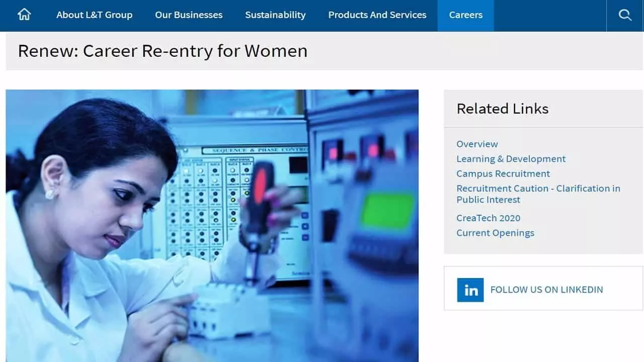This screenshot has width=644, height=362.
Task: Click the LinkedIn logo icon
Action: pos(470,290)
